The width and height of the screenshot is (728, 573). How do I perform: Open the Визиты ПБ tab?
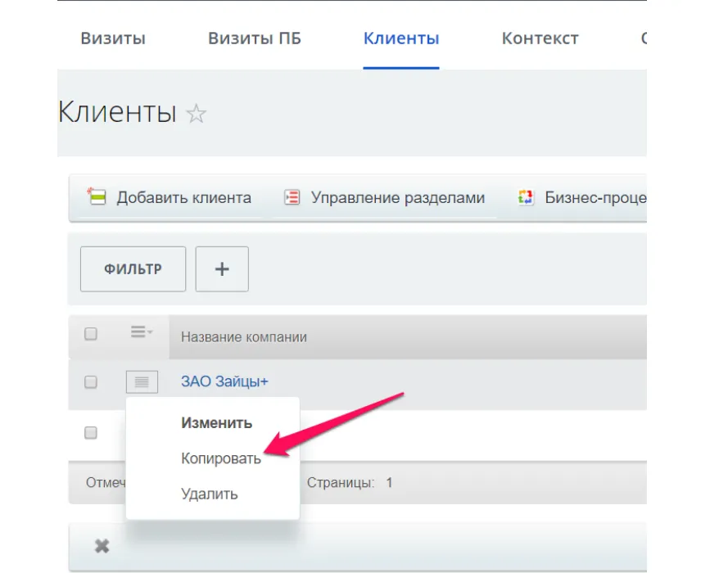point(255,38)
